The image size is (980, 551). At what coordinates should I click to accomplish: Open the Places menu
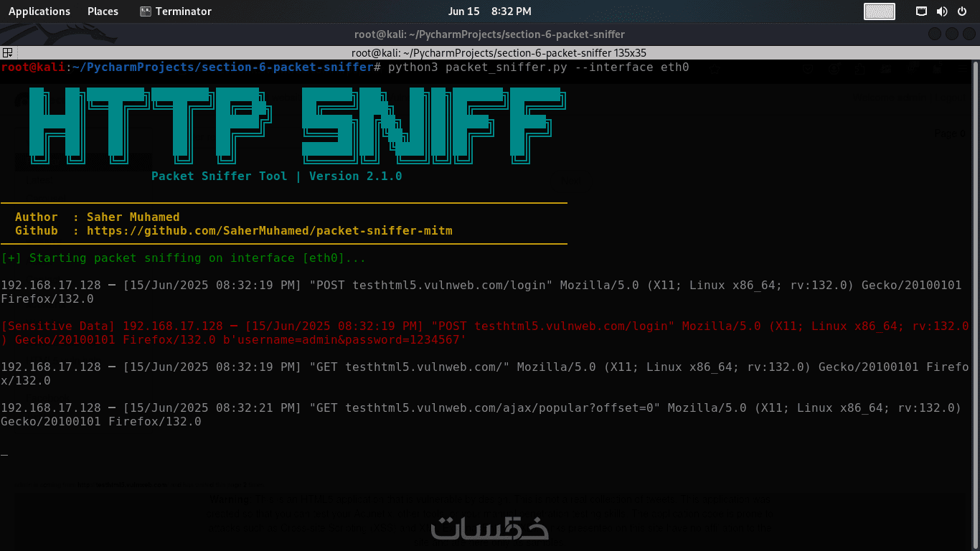(103, 11)
